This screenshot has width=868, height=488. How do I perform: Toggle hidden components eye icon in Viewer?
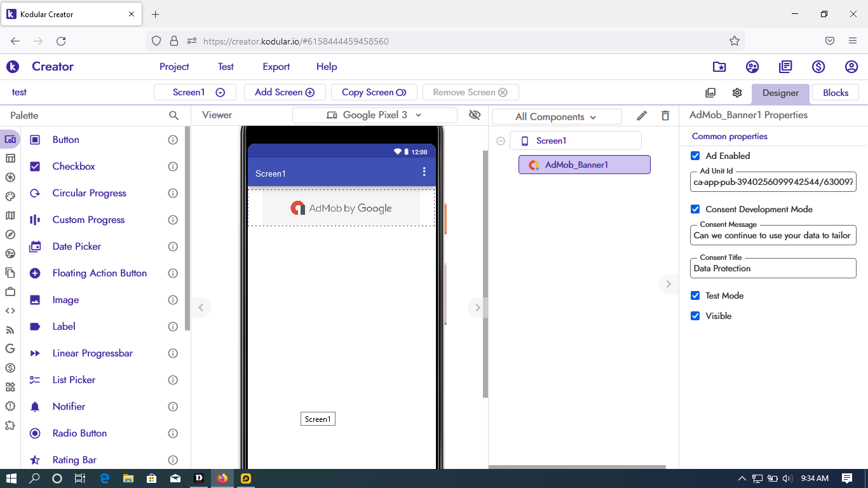(x=475, y=115)
